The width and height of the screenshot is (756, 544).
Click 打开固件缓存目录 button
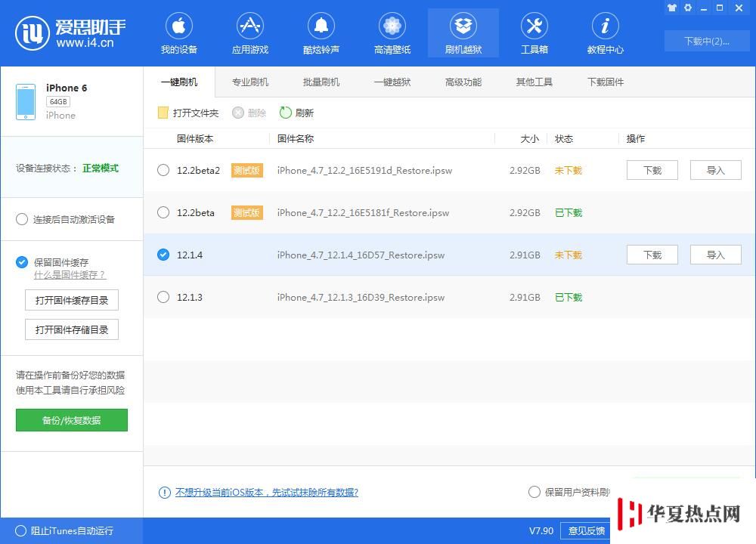click(72, 301)
